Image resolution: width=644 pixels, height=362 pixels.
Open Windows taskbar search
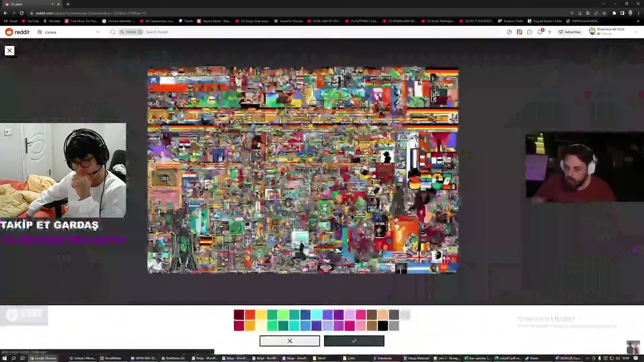(14, 358)
